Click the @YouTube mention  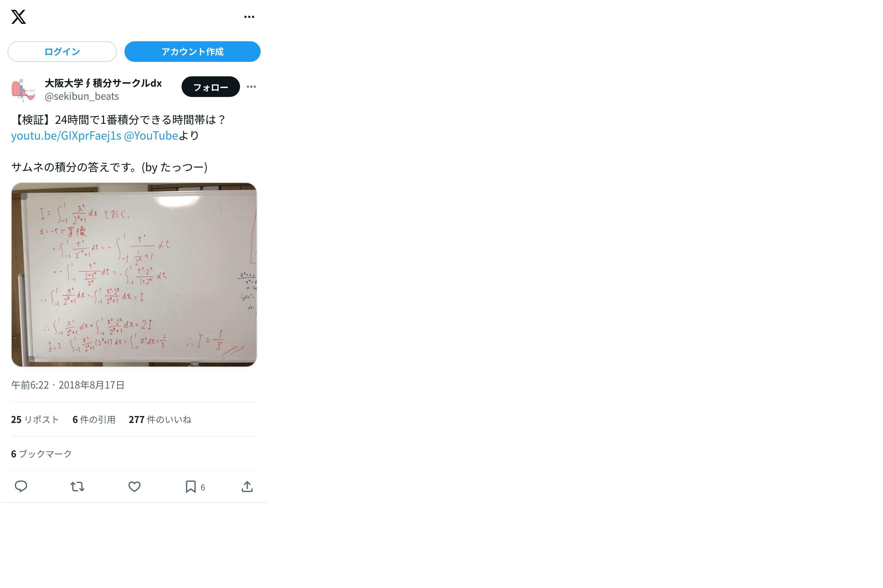(x=151, y=136)
